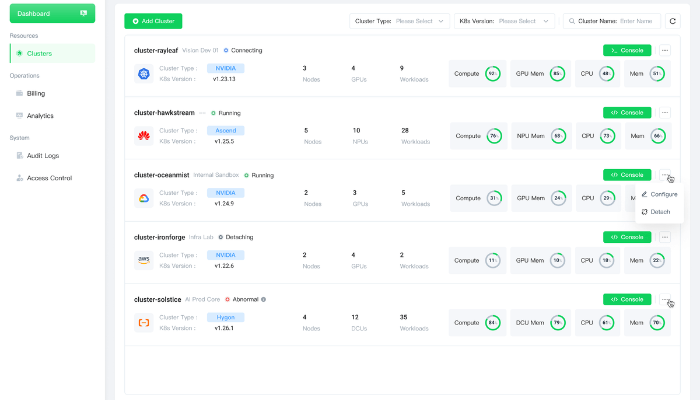
Task: Click the refresh icon beside cluster search
Action: point(673,20)
